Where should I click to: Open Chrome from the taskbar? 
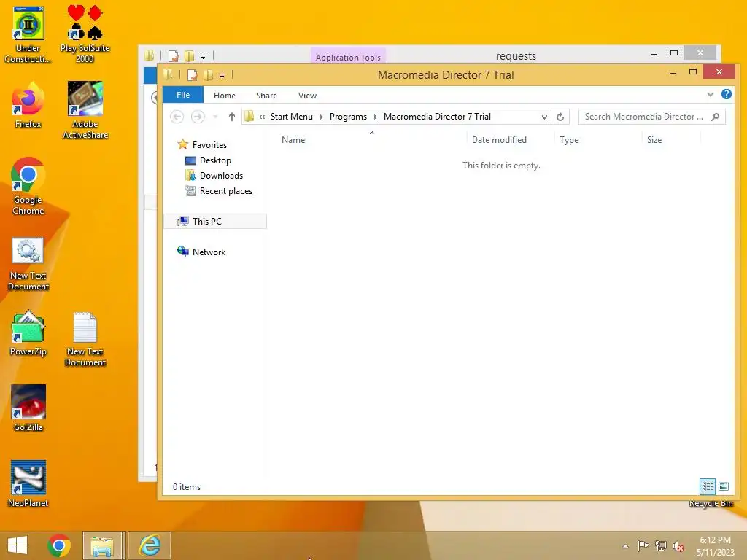click(59, 545)
